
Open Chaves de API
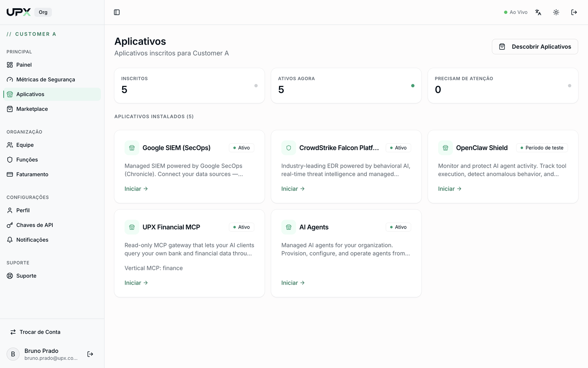(x=52, y=225)
